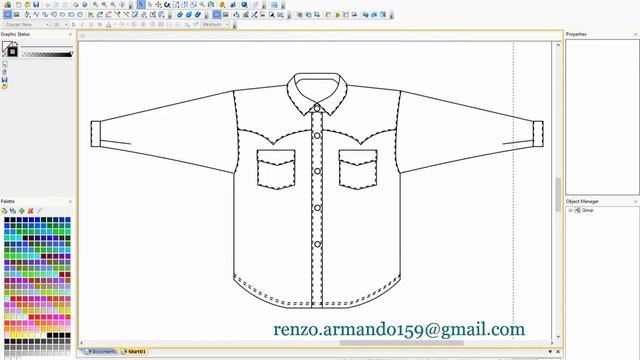The width and height of the screenshot is (640, 360).
Task: Toggle Underline text formatting
Action: click(91, 24)
